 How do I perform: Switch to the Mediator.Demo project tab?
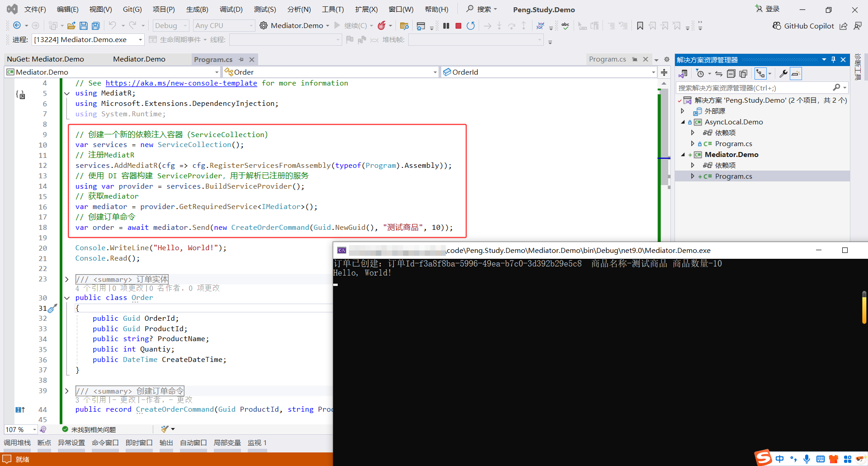pyautogui.click(x=139, y=59)
